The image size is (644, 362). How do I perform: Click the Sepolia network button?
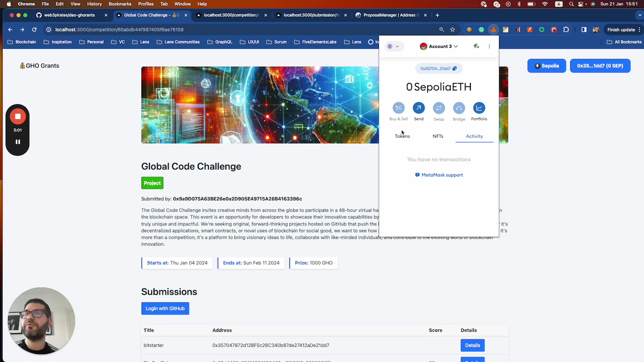pos(546,66)
